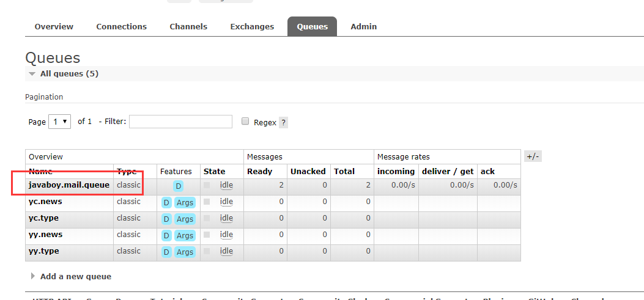The image size is (644, 300).
Task: Click the D badge in yy.news row
Action: click(166, 235)
